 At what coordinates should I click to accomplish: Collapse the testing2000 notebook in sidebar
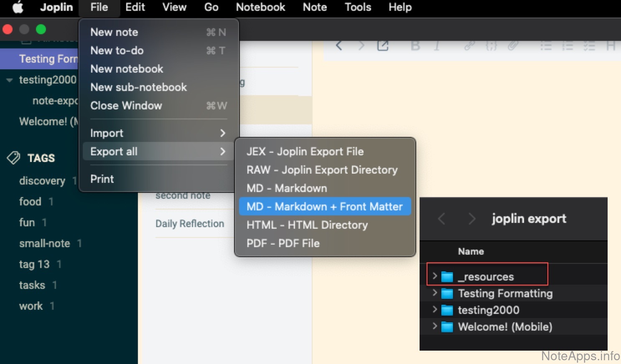click(9, 80)
